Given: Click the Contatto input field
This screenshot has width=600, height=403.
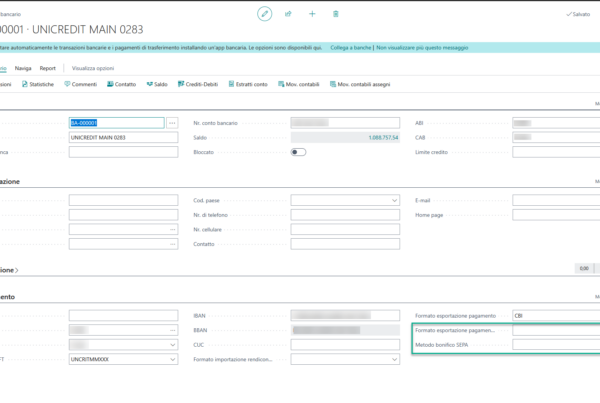Looking at the screenshot, I should (x=345, y=244).
